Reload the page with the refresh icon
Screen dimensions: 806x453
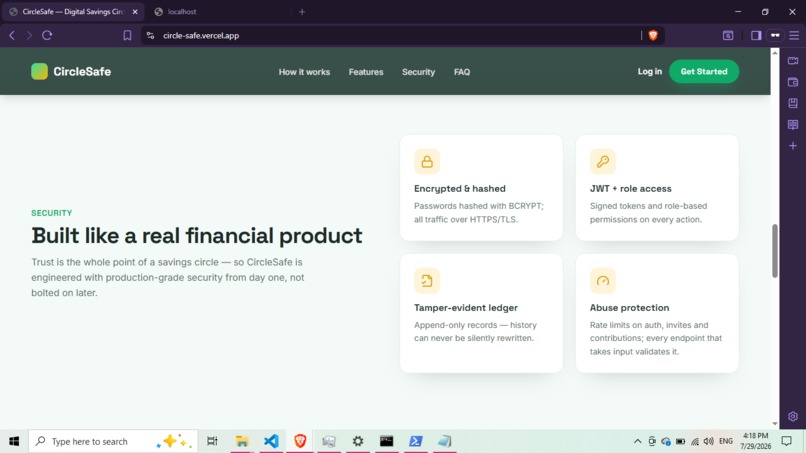pos(47,35)
